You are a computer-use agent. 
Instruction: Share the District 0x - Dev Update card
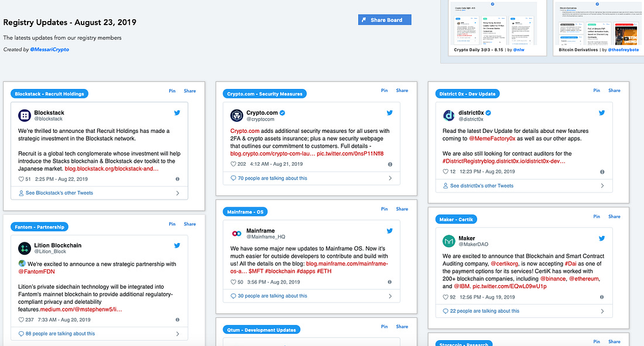[x=614, y=90]
